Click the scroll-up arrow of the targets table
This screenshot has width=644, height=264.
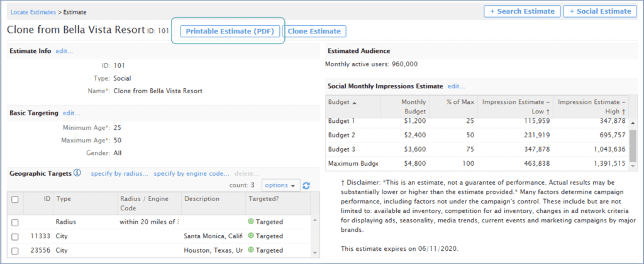(314, 220)
